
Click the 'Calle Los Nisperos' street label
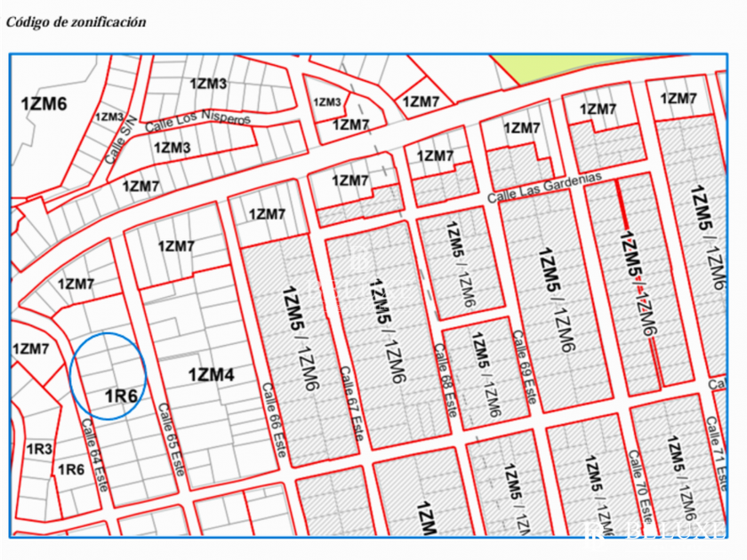click(197, 122)
